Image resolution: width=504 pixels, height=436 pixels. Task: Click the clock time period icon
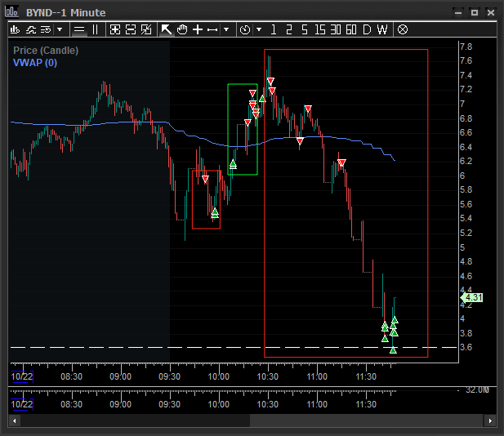point(245,30)
